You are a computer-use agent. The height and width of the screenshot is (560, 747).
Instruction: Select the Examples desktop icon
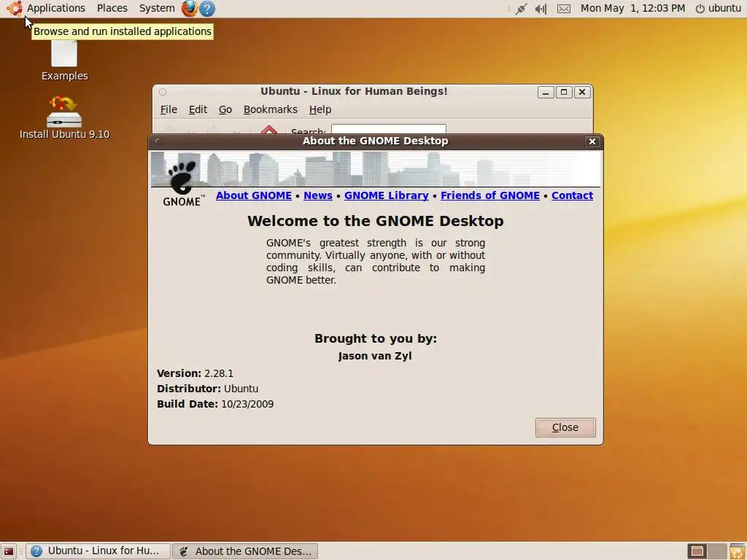64,61
